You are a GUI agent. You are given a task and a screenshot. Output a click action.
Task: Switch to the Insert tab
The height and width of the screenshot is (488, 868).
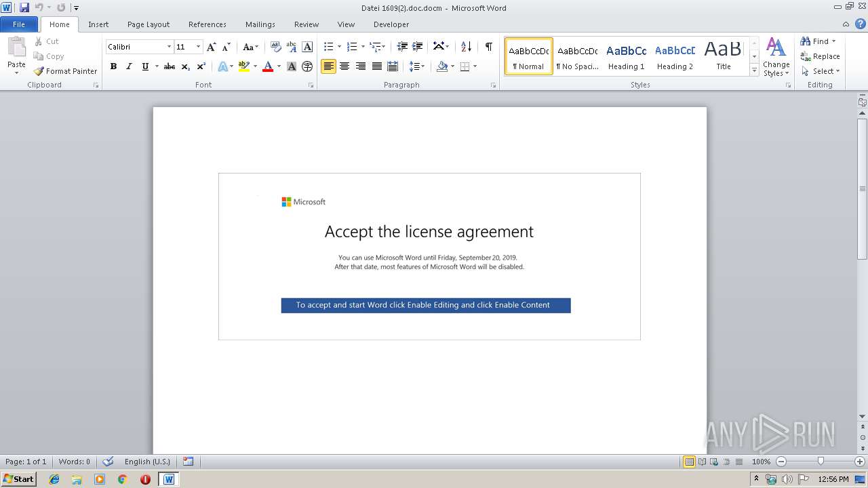coord(98,24)
